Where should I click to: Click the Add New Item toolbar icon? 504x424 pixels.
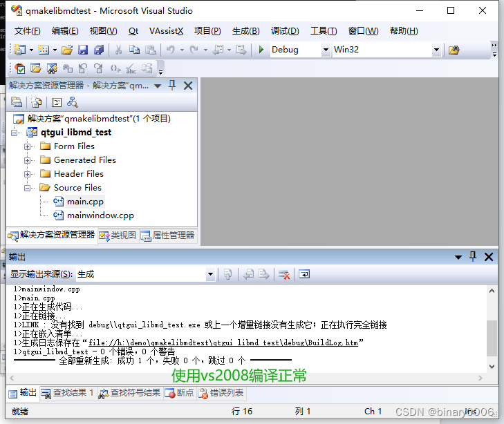44,50
